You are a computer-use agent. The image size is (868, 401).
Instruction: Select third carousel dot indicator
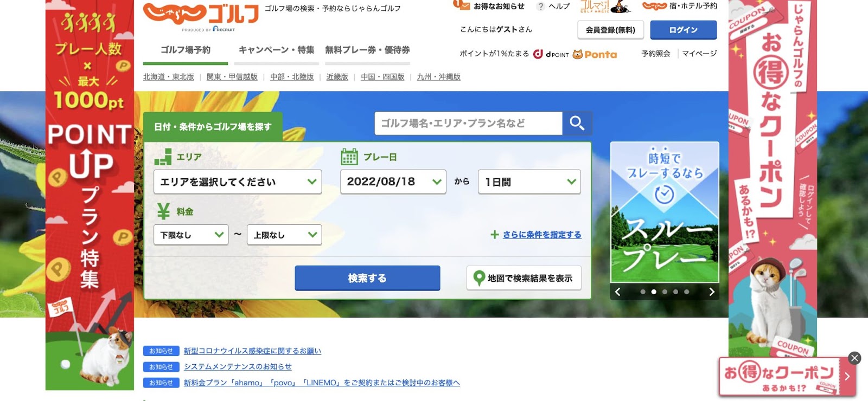[x=665, y=292]
